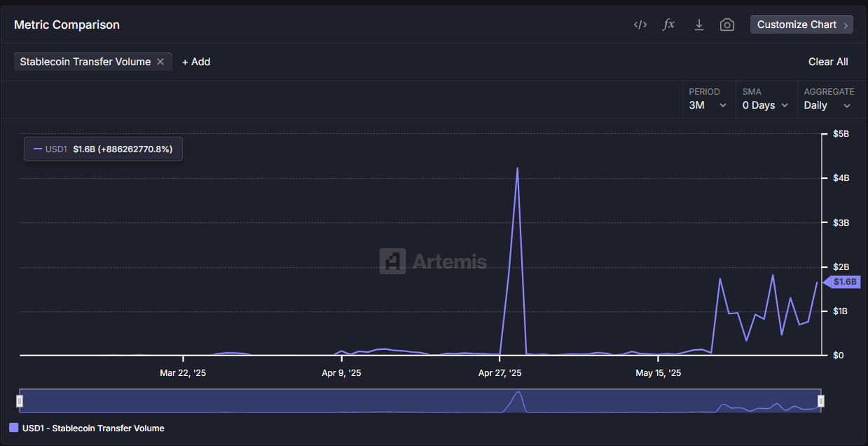Open the SMA 0 Days dropdown
Viewport: 868px width, 446px height.
(766, 99)
